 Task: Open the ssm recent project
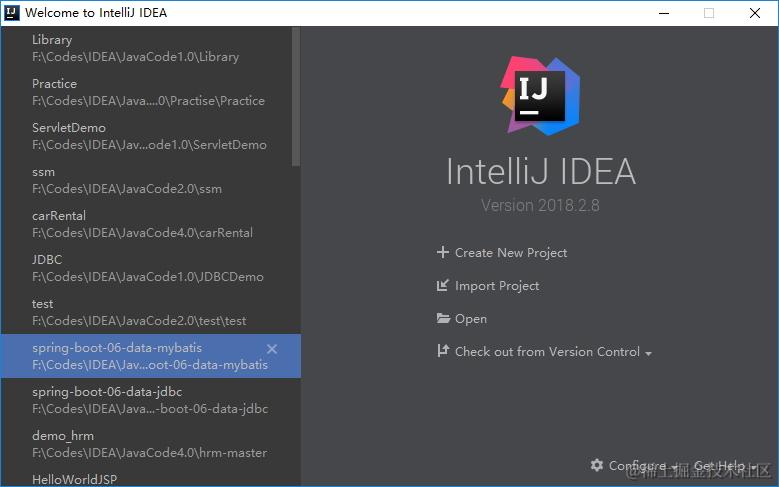150,180
